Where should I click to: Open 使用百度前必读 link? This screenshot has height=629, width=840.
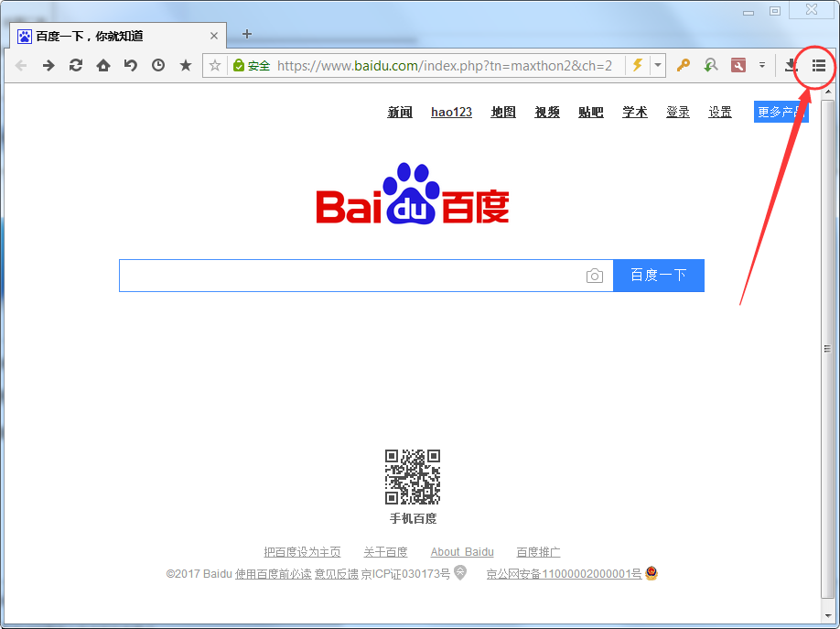(x=274, y=574)
